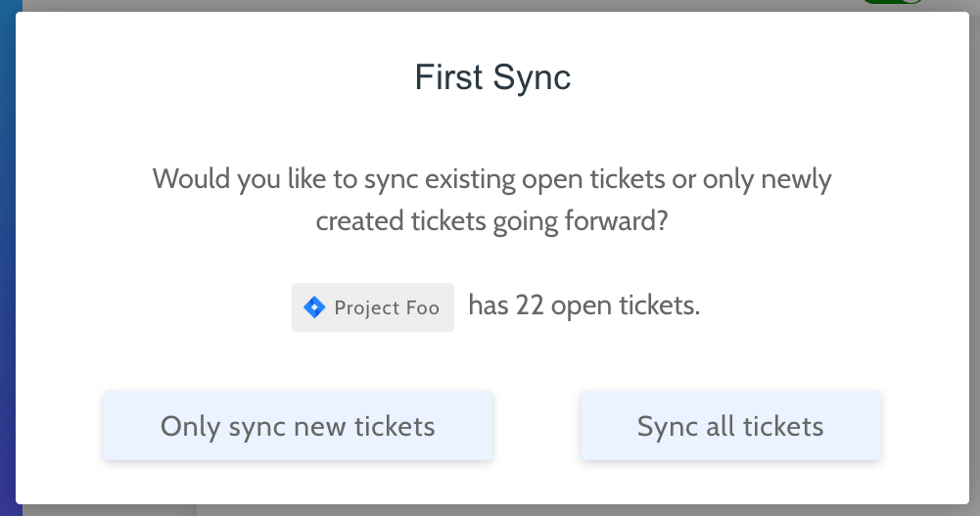This screenshot has height=516, width=980.
Task: Click the word 'Only' on the left button
Action: (190, 427)
